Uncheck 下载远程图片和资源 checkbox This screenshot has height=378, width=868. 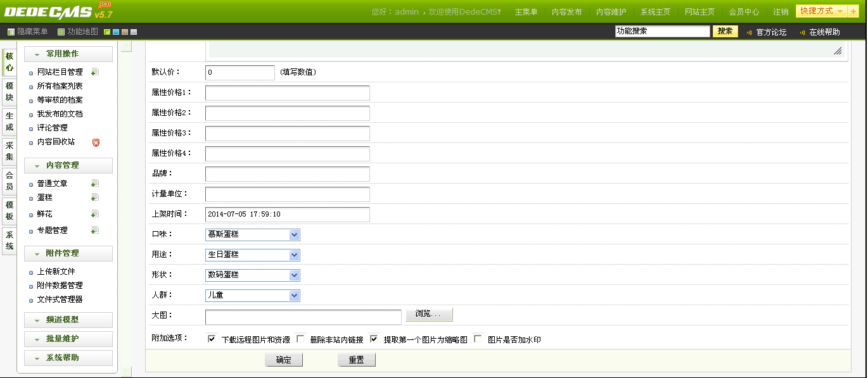(212, 339)
